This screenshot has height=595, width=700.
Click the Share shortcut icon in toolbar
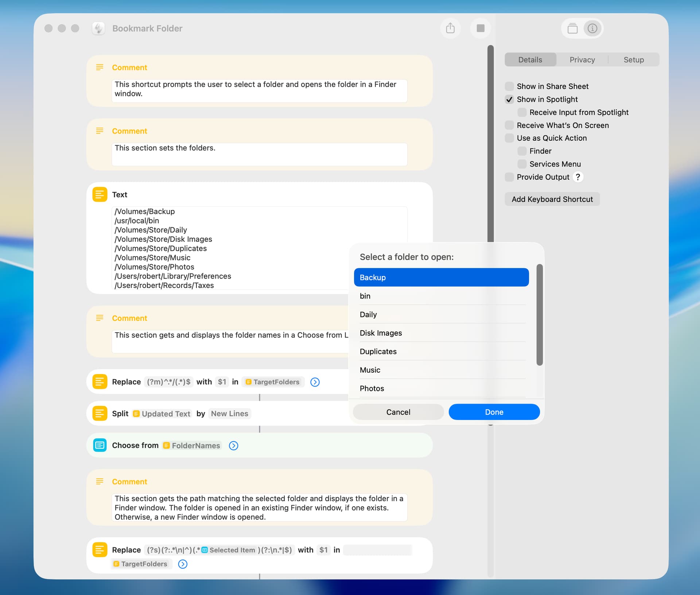450,28
